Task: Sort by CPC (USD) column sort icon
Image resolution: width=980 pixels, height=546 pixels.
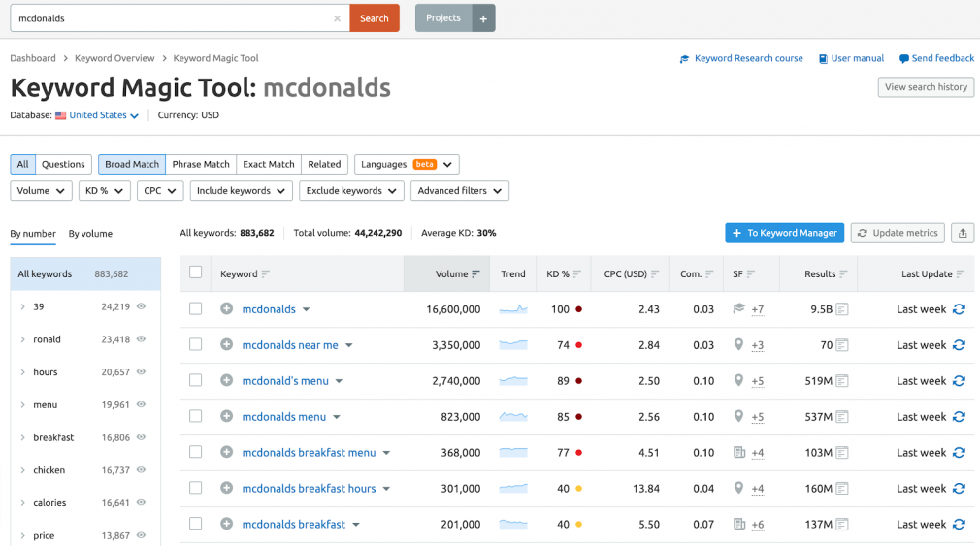Action: [x=655, y=274]
